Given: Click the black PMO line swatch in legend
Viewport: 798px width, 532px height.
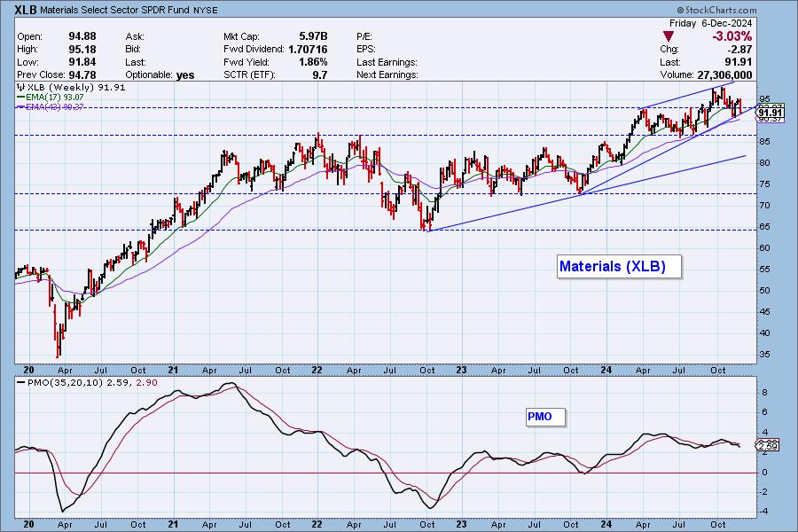Looking at the screenshot, I should (20, 382).
